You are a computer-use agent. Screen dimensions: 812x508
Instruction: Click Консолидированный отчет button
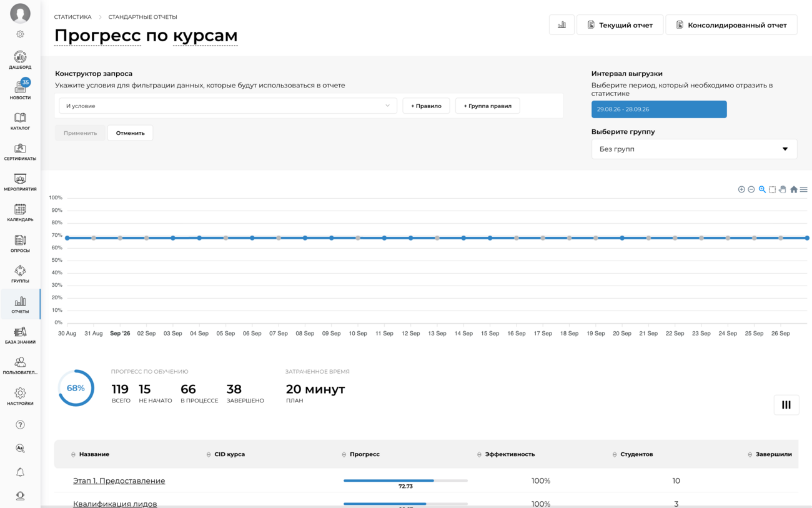(x=731, y=25)
